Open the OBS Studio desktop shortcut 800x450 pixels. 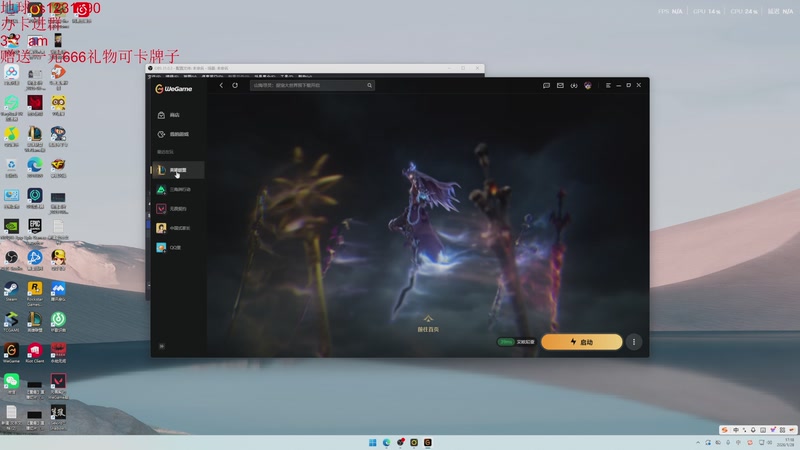pos(11,260)
